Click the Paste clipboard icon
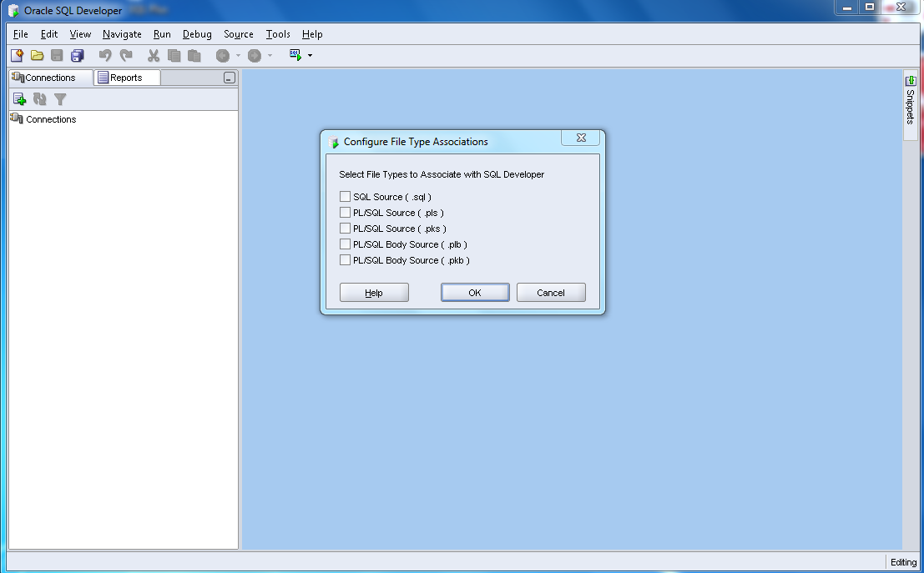The height and width of the screenshot is (573, 924). coord(194,55)
